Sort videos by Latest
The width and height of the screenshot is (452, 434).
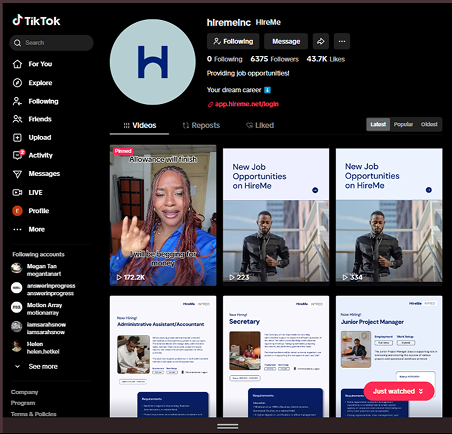click(x=378, y=124)
